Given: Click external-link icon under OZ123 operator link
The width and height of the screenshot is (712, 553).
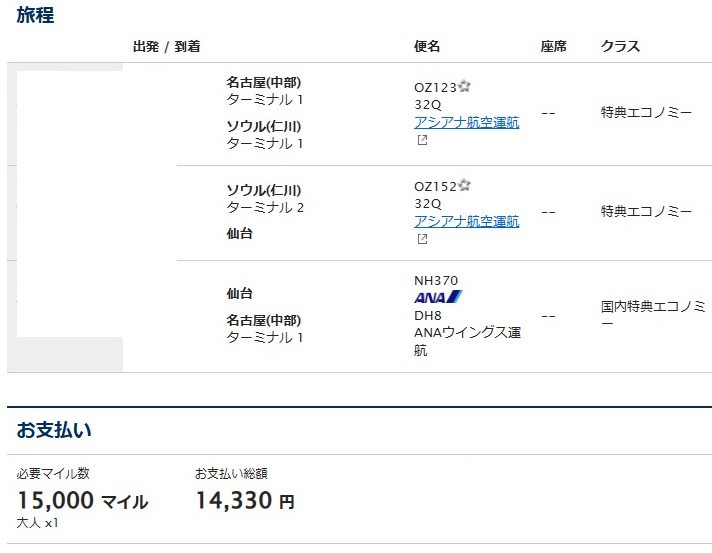Looking at the screenshot, I should (x=422, y=140).
